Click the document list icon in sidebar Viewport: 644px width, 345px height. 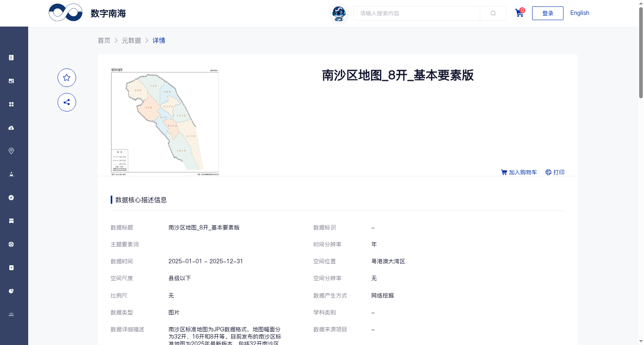tap(11, 58)
